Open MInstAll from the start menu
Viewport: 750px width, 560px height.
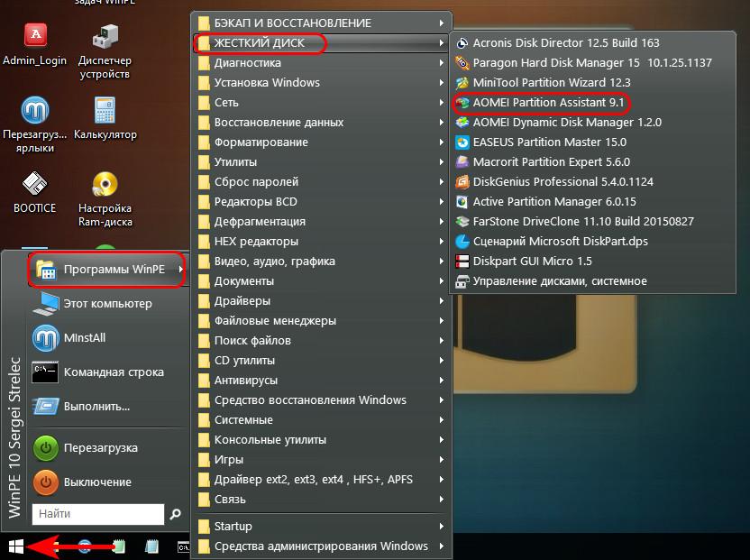coord(108,338)
